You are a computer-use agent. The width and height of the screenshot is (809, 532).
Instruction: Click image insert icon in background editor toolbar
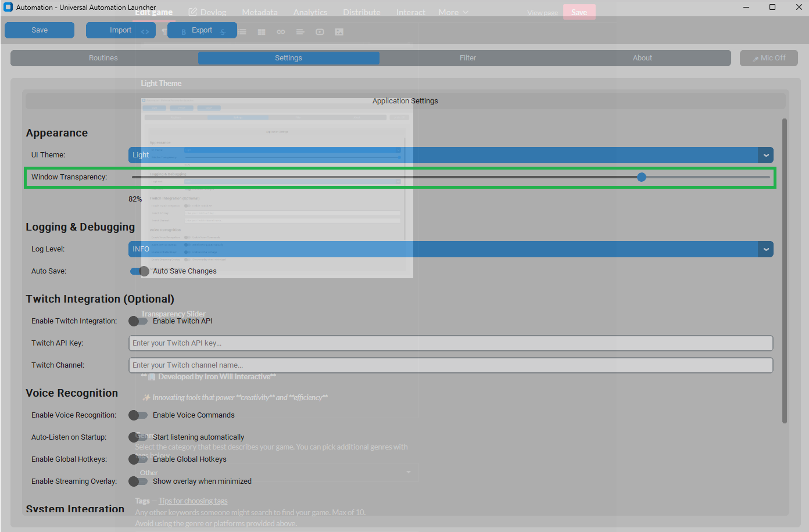pyautogui.click(x=339, y=32)
